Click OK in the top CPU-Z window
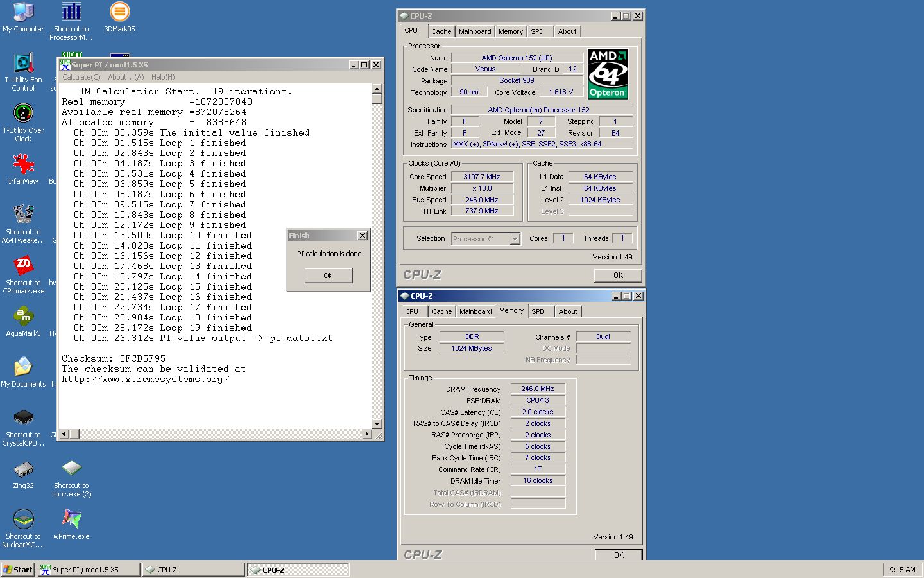Viewport: 924px width, 578px height. point(618,276)
